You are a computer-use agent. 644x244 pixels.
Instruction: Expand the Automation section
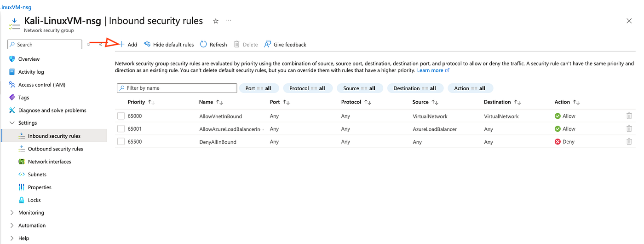coord(12,226)
